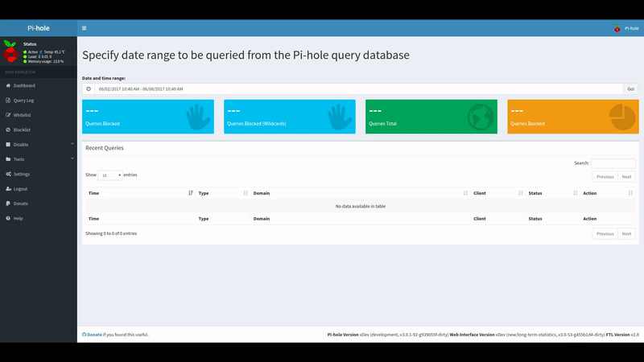Image resolution: width=644 pixels, height=362 pixels.
Task: Expand the Disable sidebar menu
Action: coord(38,145)
